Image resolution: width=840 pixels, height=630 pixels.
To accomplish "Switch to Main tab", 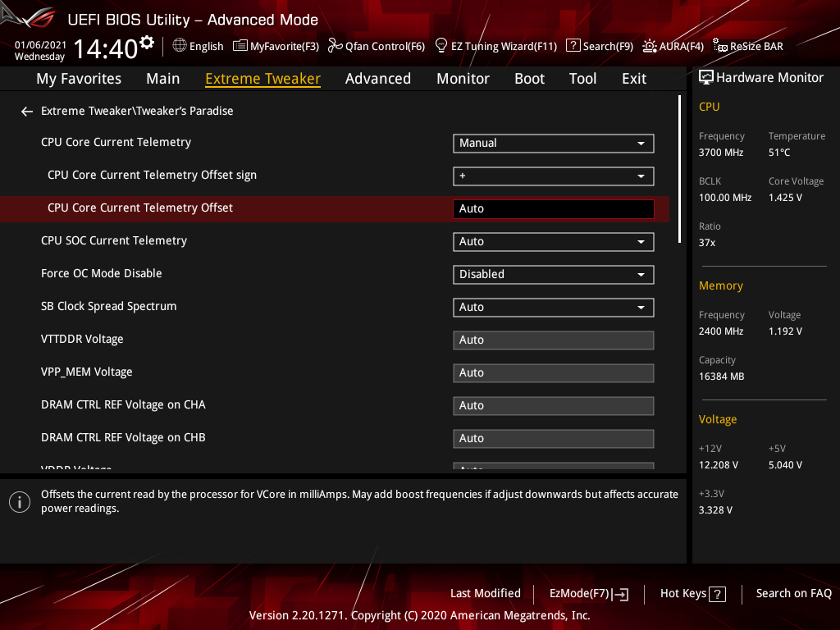I will pyautogui.click(x=163, y=79).
